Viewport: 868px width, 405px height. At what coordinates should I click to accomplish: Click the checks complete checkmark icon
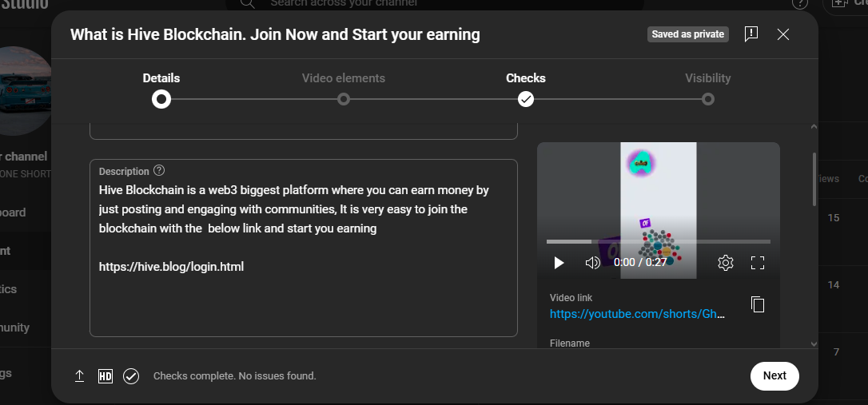click(x=131, y=376)
